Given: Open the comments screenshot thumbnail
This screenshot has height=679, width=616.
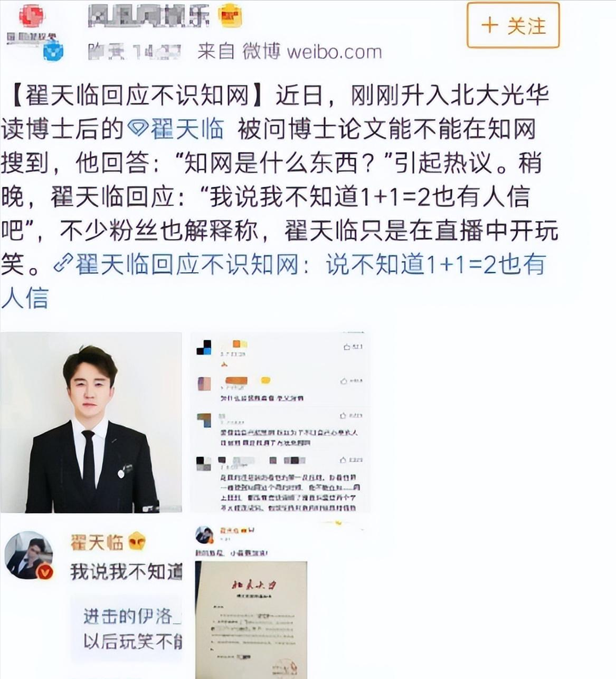Looking at the screenshot, I should (x=280, y=422).
